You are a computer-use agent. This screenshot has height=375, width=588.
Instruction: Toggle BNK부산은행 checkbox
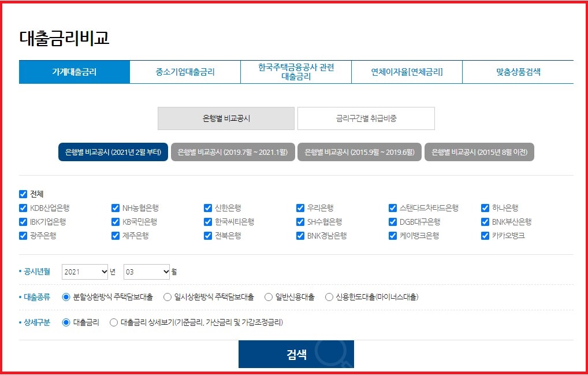pos(486,222)
